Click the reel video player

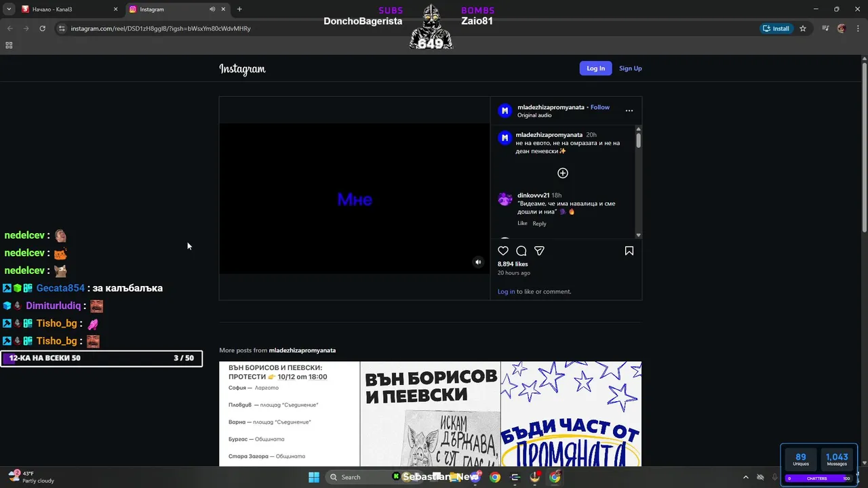click(x=355, y=199)
